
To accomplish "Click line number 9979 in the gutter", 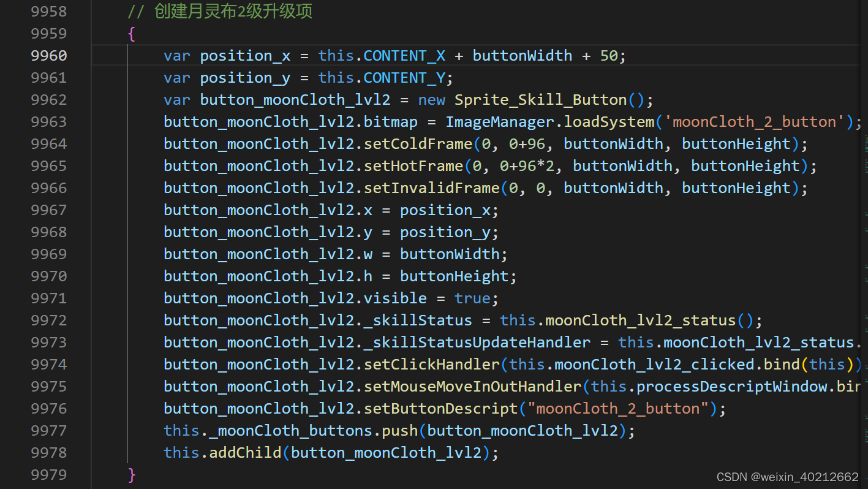I will coord(49,475).
